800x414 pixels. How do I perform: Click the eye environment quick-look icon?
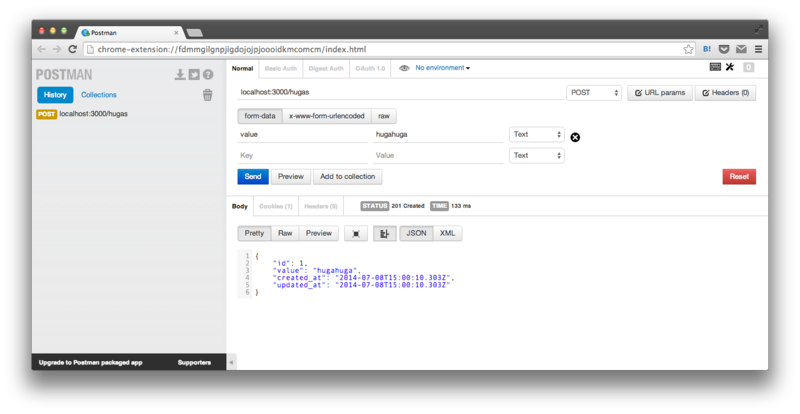404,68
